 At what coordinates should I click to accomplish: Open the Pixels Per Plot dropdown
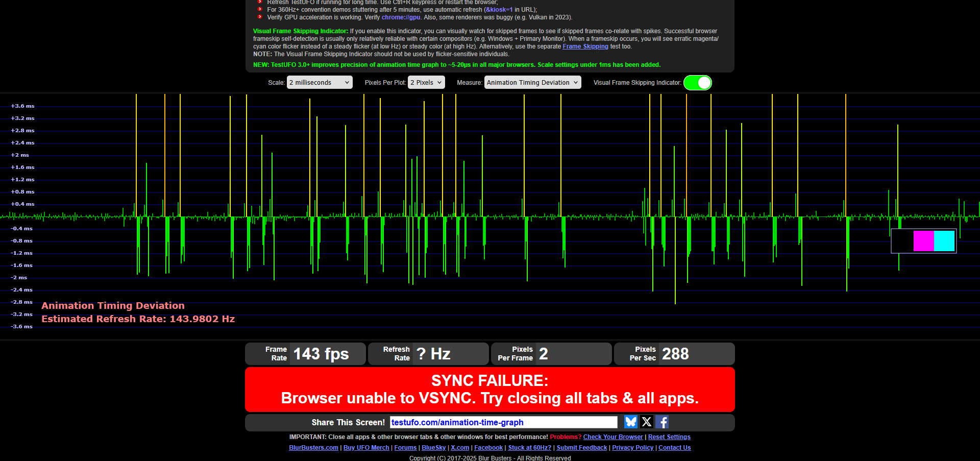click(426, 82)
